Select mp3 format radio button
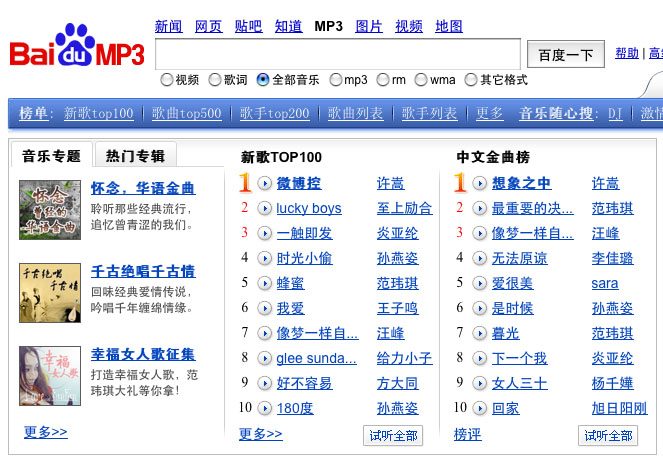The width and height of the screenshot is (663, 462). pos(335,79)
